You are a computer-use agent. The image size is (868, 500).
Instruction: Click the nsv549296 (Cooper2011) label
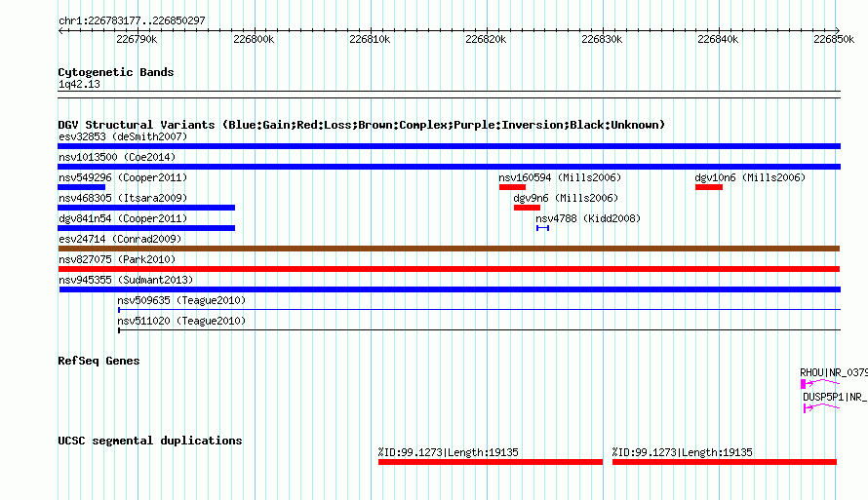click(123, 177)
